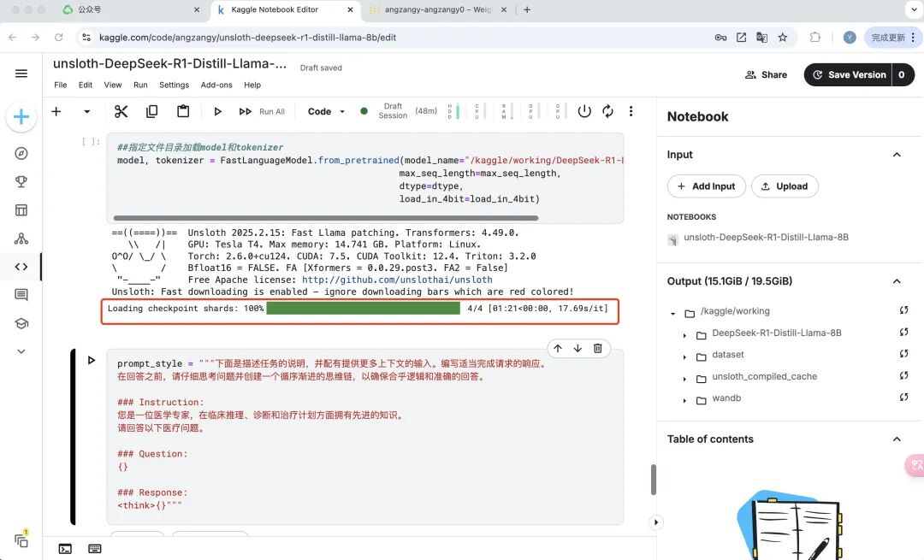Open the Help menu

[x=252, y=85]
